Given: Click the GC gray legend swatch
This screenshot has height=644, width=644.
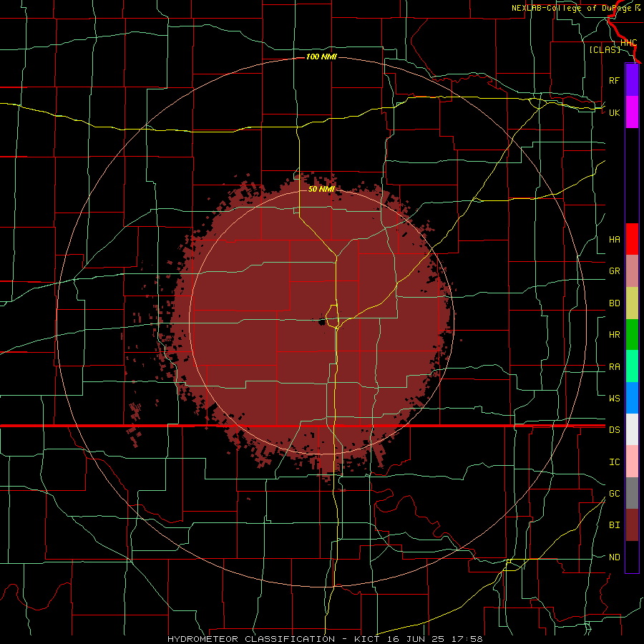Looking at the screenshot, I should pos(632,493).
